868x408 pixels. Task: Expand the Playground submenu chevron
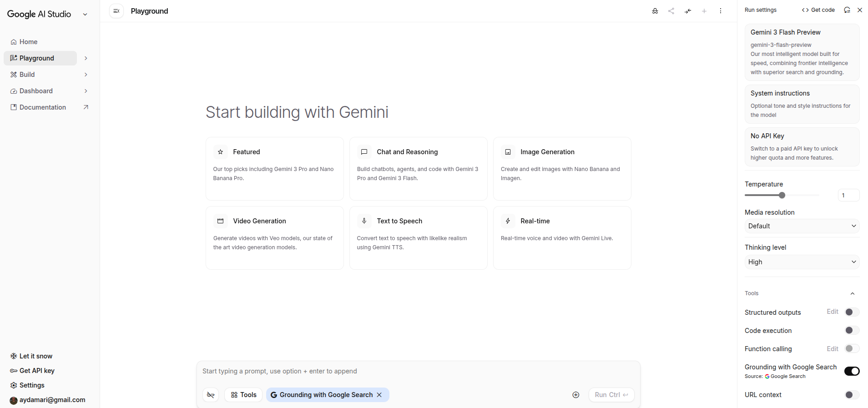86,58
